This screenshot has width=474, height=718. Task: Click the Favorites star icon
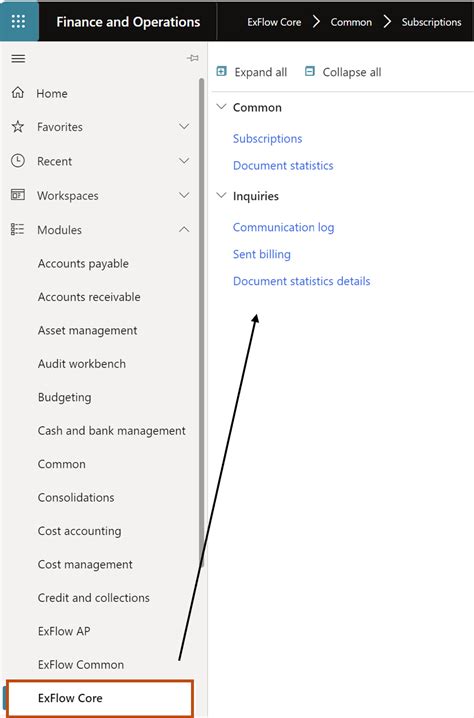pos(18,126)
